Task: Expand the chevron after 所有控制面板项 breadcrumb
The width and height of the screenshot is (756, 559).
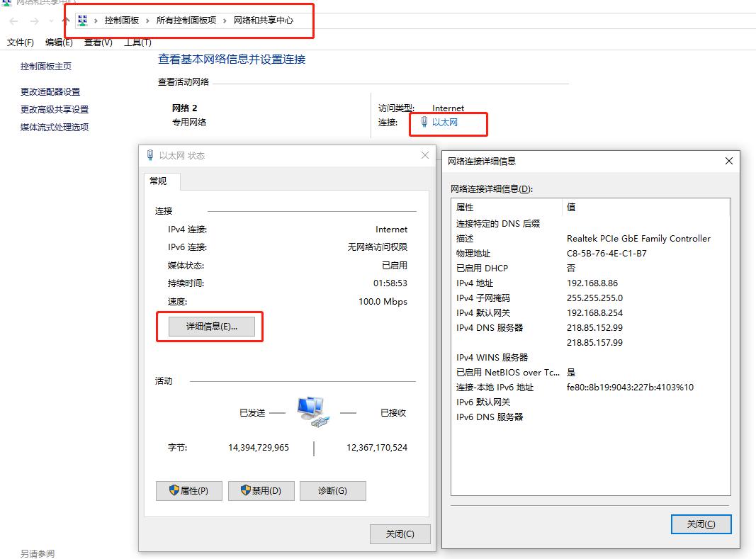Action: (225, 21)
